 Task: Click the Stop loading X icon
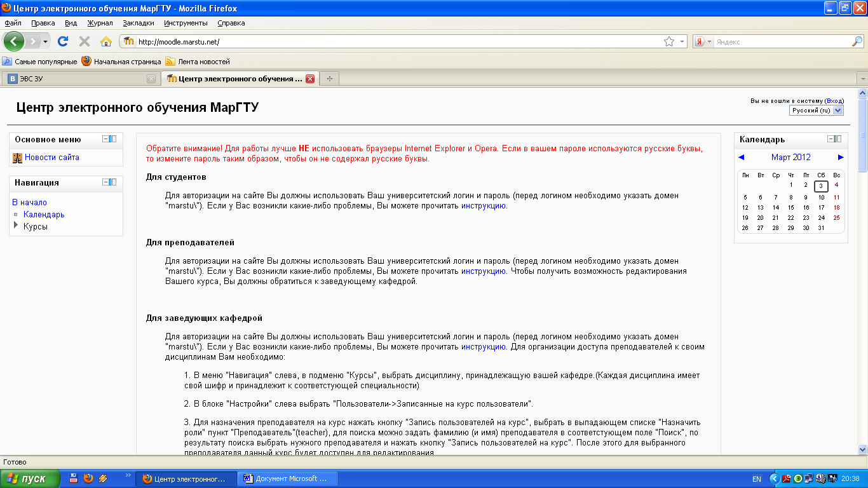(84, 41)
